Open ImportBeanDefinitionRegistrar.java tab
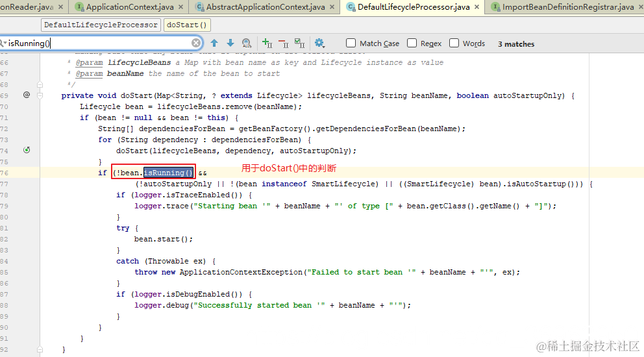Screen dimensions: 644x357 (x=563, y=7)
